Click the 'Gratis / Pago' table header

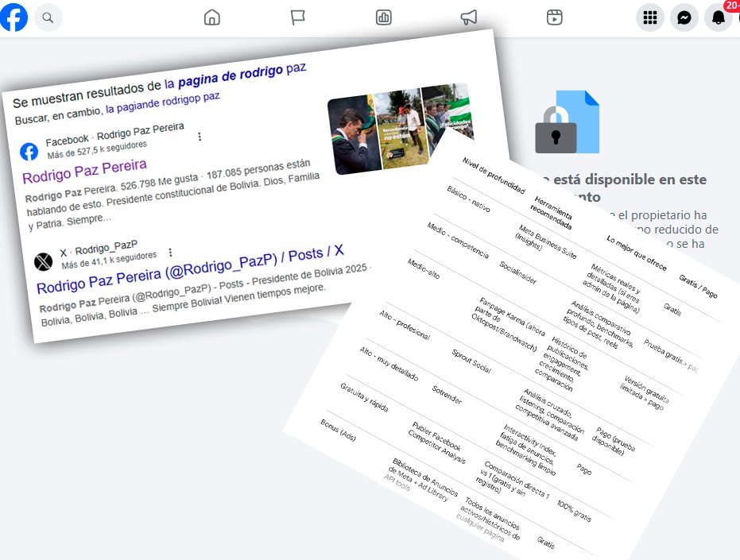(698, 286)
